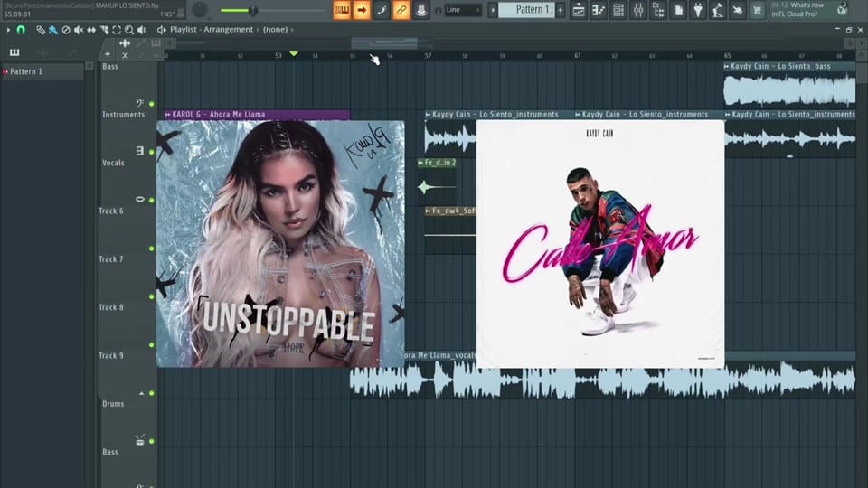Click the picker patterns piano-keys tab
Viewport: 868px width, 488px height.
click(x=14, y=52)
